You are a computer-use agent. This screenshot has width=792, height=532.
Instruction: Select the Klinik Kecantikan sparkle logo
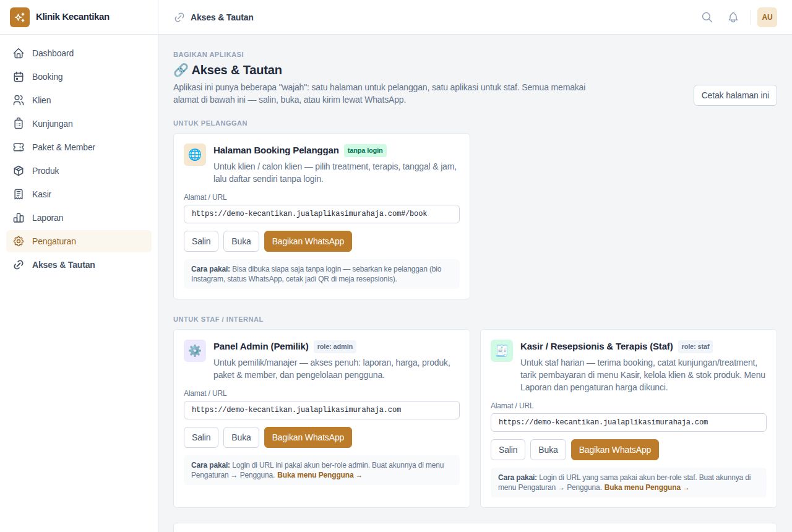[20, 17]
